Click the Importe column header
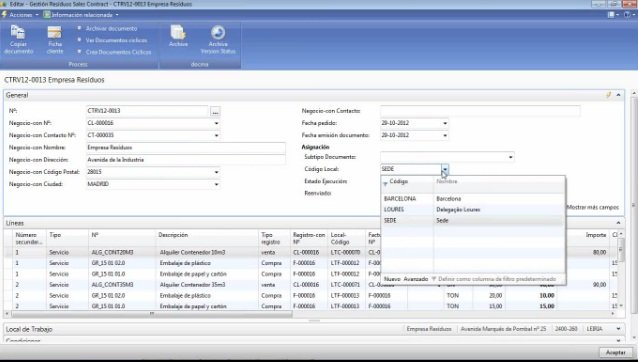Image resolution: width=638 pixels, height=362 pixels. [596, 235]
